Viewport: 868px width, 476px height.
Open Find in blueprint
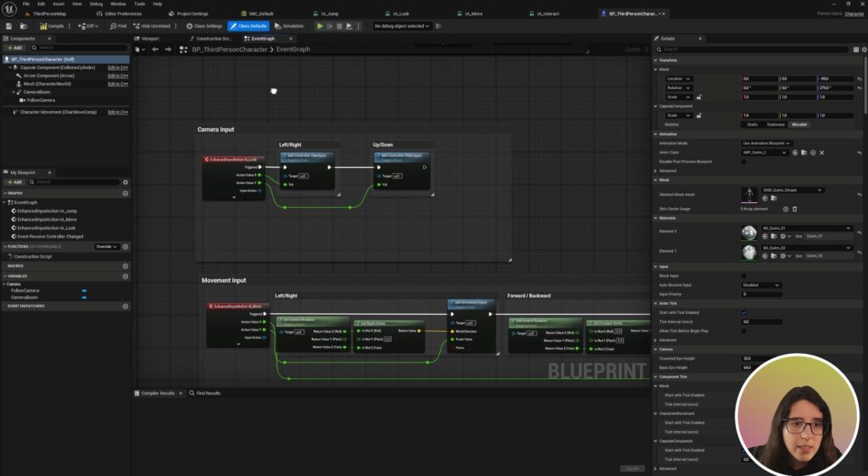pos(119,26)
